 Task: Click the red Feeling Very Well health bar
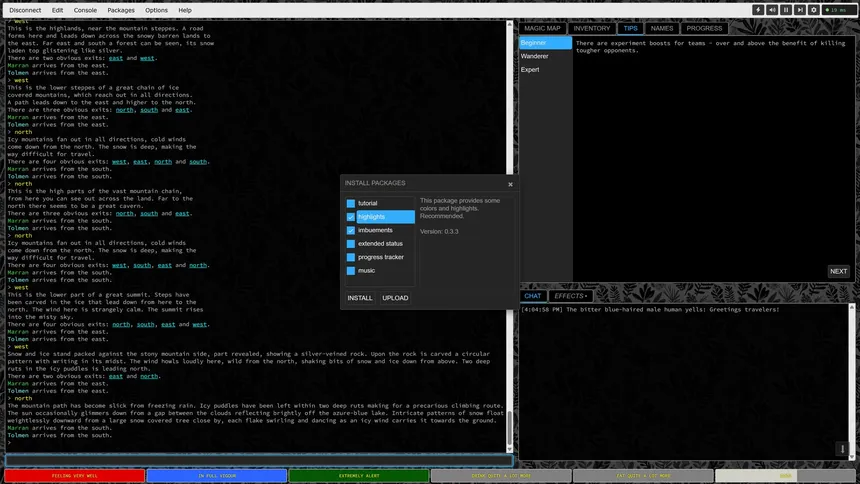tap(75, 476)
